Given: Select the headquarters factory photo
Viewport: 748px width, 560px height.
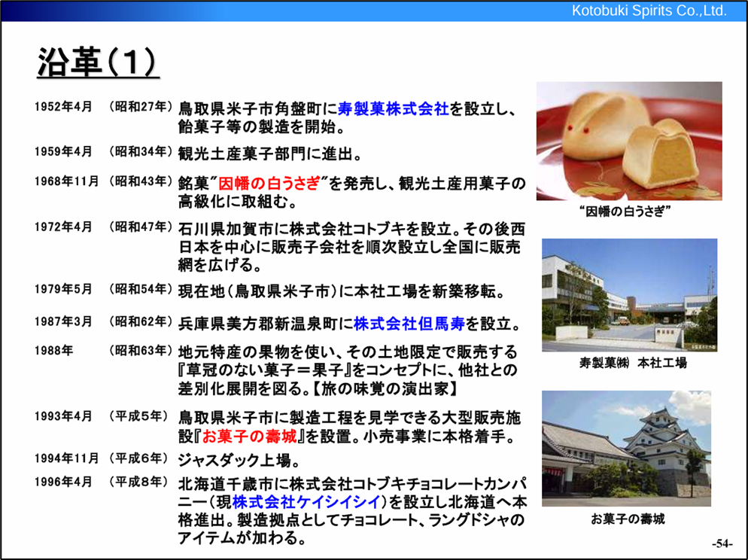Looking at the screenshot, I should click(x=628, y=295).
